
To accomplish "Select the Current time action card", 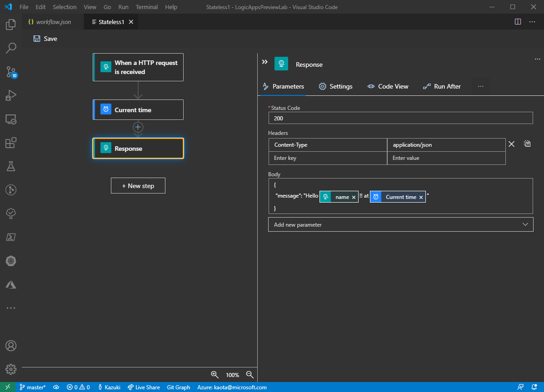I will pos(138,109).
